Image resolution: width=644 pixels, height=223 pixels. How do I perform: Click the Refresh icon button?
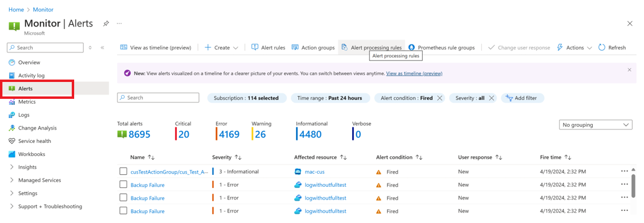pos(612,48)
